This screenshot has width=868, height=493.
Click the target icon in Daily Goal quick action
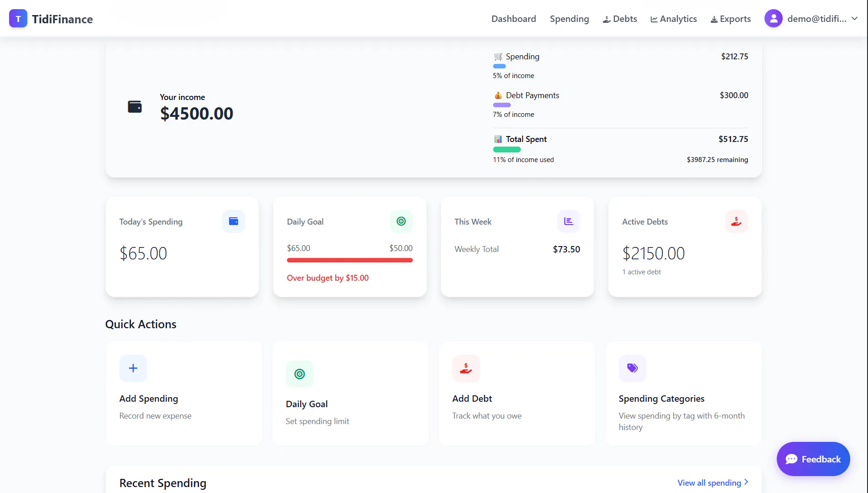300,374
